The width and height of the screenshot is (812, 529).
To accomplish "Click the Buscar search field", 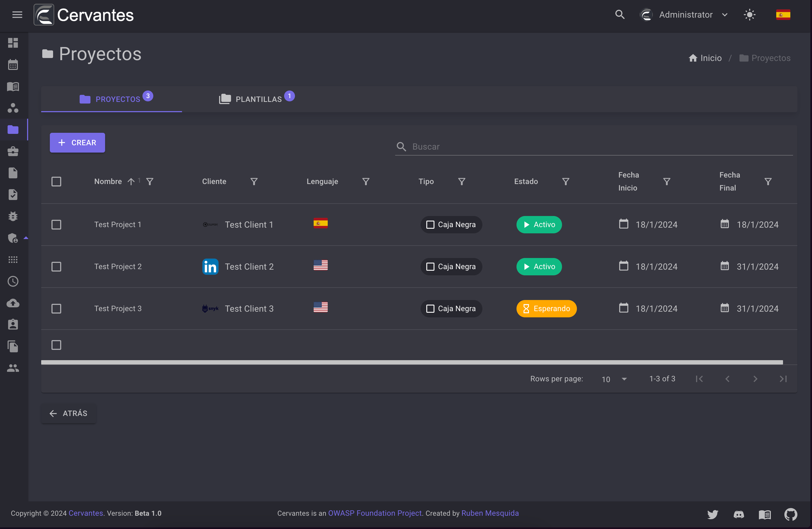I will (x=594, y=147).
